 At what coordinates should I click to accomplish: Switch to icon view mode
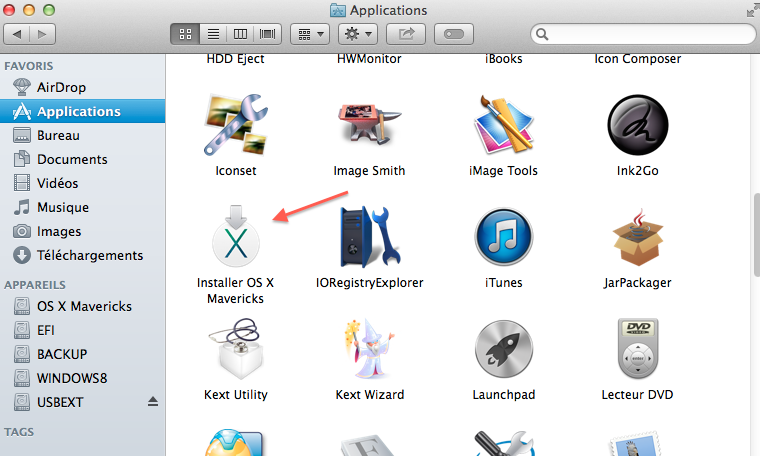(x=185, y=34)
